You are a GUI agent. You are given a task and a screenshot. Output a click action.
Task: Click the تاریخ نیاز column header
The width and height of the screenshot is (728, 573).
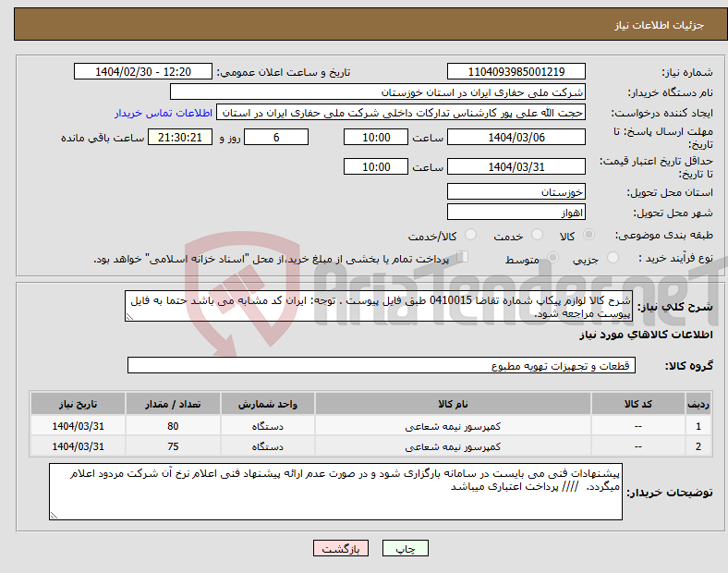coord(78,404)
